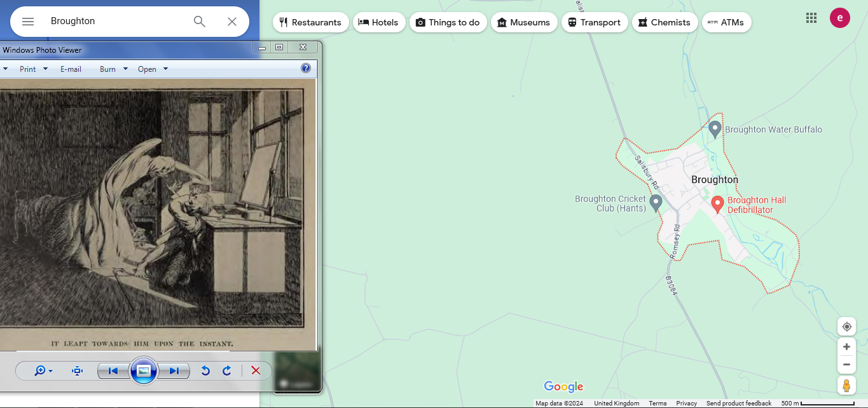Screen dimensions: 868x408
Task: Open the Google Maps hamburger menu
Action: [x=28, y=22]
